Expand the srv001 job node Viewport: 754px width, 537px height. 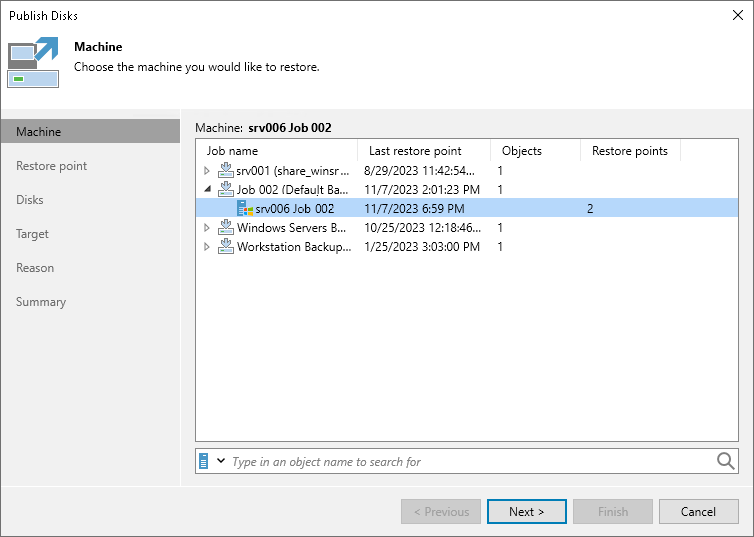click(x=207, y=170)
